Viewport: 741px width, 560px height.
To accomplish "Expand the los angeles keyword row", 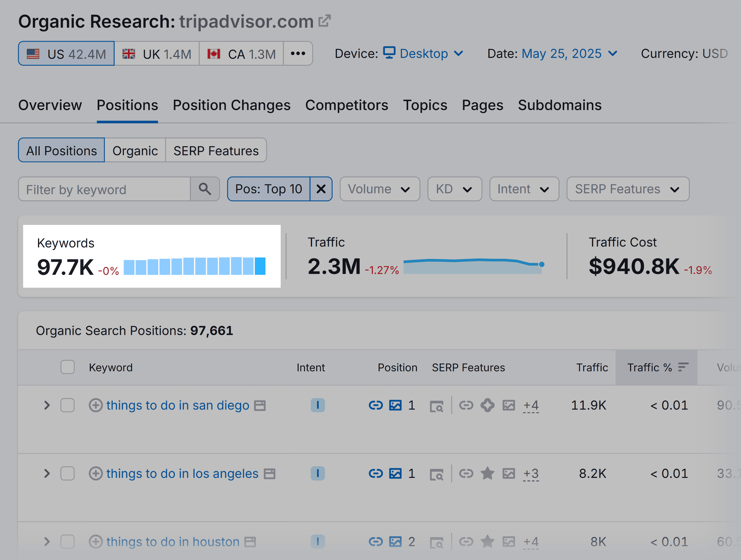I will [47, 473].
